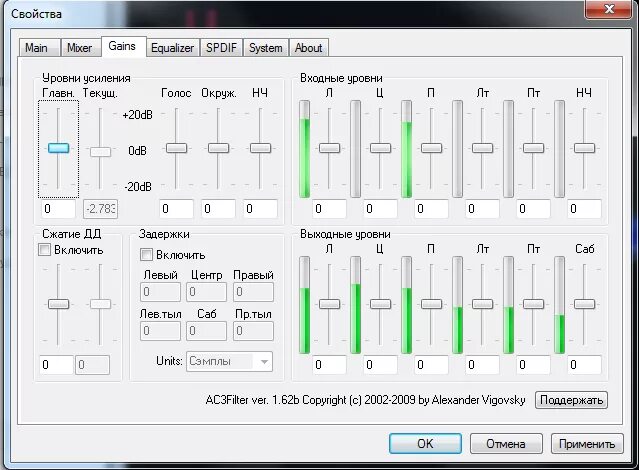Click input level П value field
The width and height of the screenshot is (639, 470).
pos(431,209)
